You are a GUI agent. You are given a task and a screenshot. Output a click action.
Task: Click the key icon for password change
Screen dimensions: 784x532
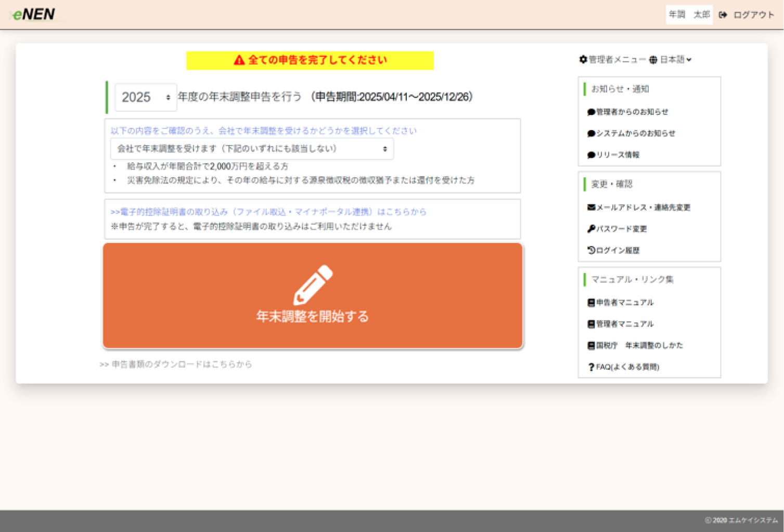point(591,229)
